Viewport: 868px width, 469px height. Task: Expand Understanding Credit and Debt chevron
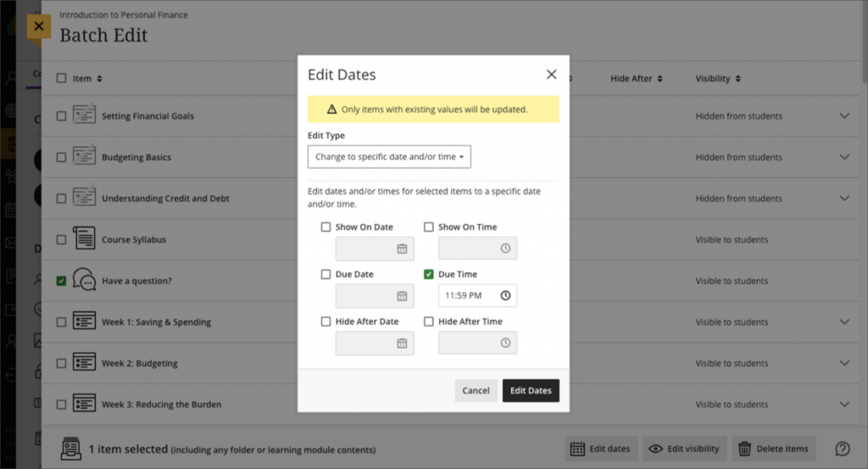point(844,198)
